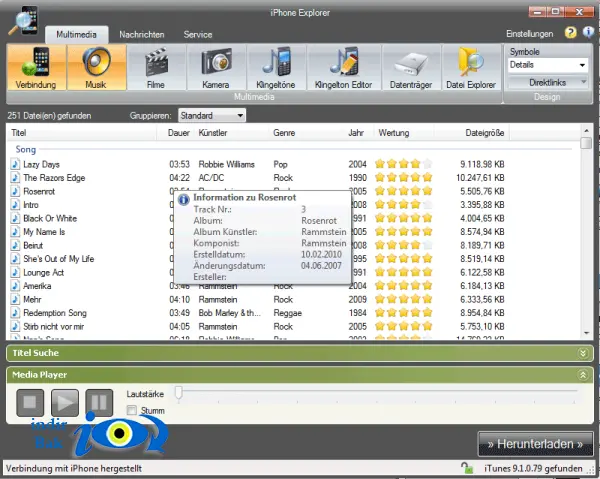
Task: Expand the Titel Suche panel
Action: [583, 353]
